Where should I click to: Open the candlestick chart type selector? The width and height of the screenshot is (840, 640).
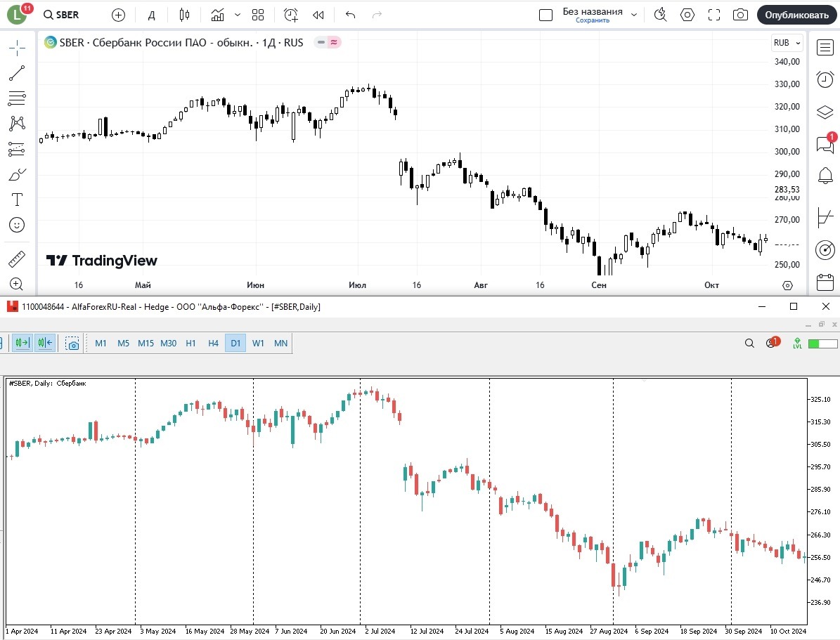(x=184, y=15)
